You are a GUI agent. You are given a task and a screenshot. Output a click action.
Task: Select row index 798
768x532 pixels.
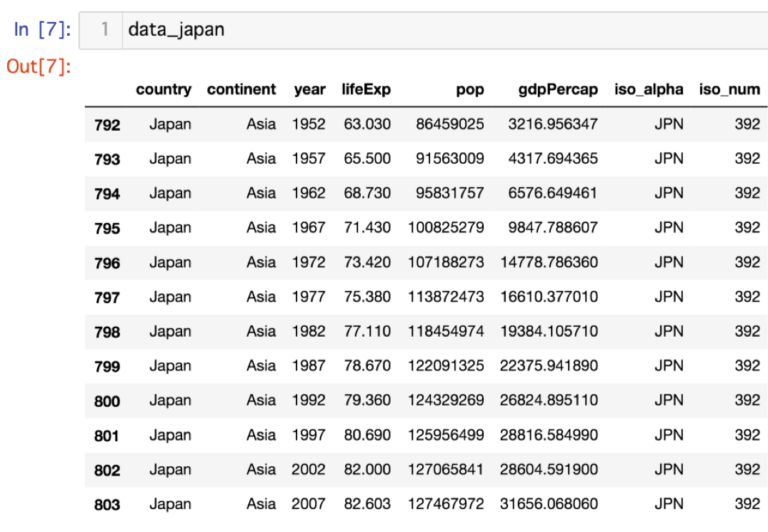pos(107,331)
